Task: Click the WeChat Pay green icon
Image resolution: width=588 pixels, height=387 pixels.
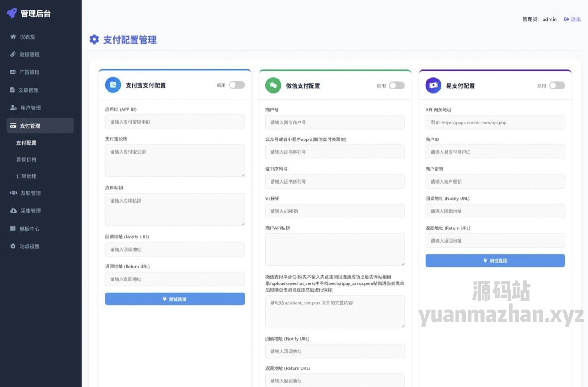Action: pos(273,85)
